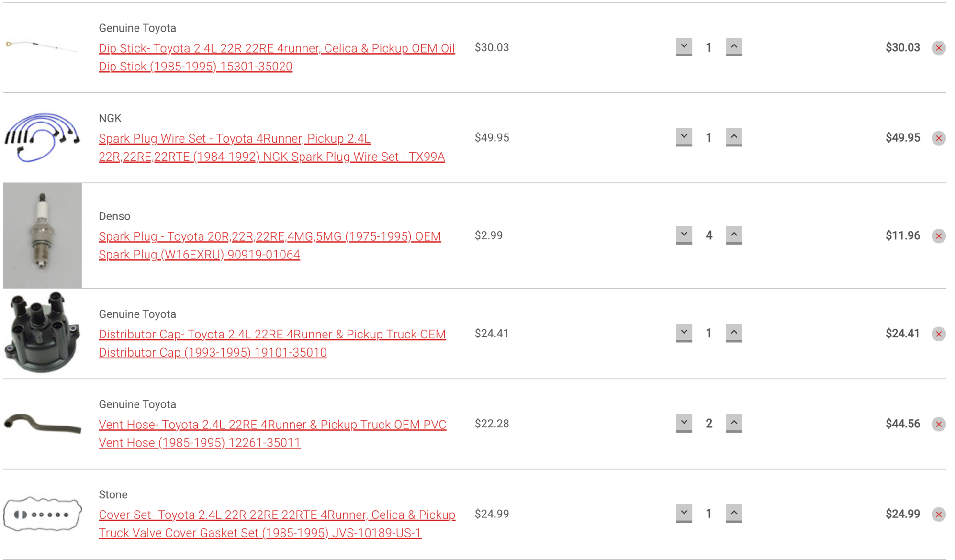Delete the Stone Valve Cover Gasket Set
This screenshot has width=955, height=560.
point(938,515)
